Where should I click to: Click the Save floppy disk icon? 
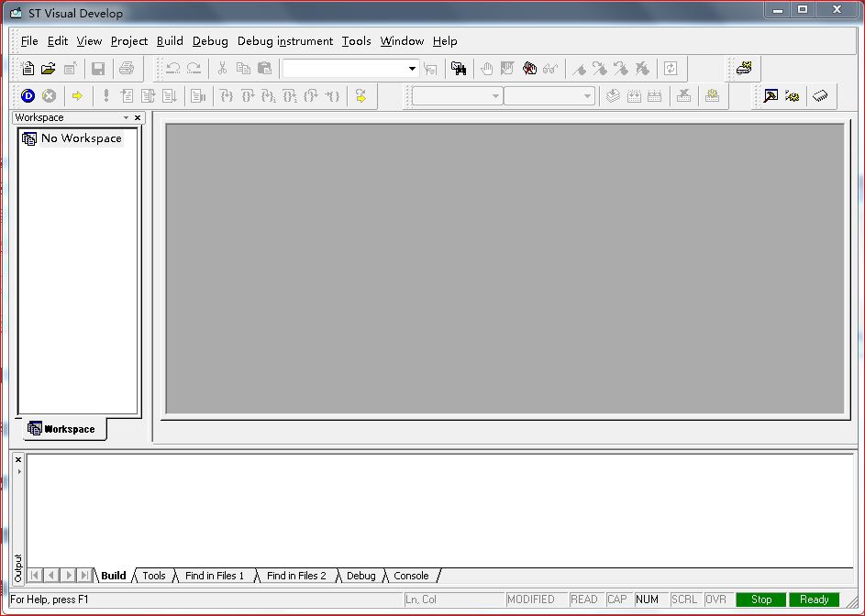pos(98,69)
